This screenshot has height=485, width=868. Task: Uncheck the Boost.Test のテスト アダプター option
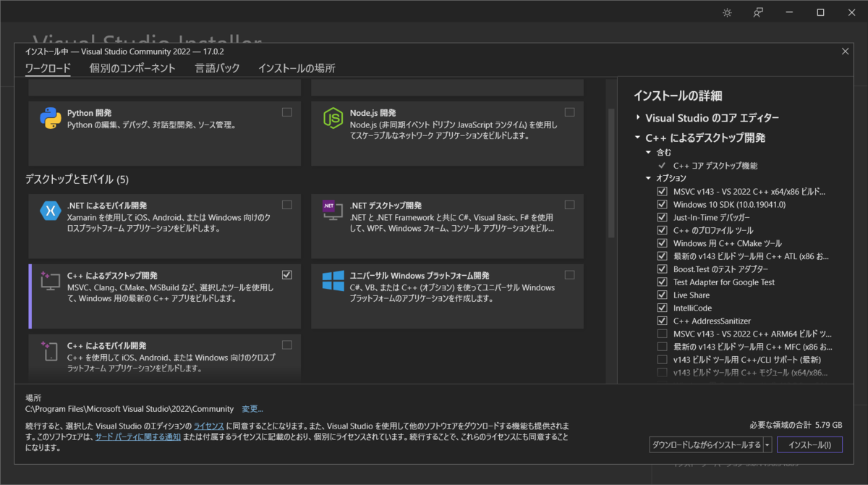coord(662,269)
